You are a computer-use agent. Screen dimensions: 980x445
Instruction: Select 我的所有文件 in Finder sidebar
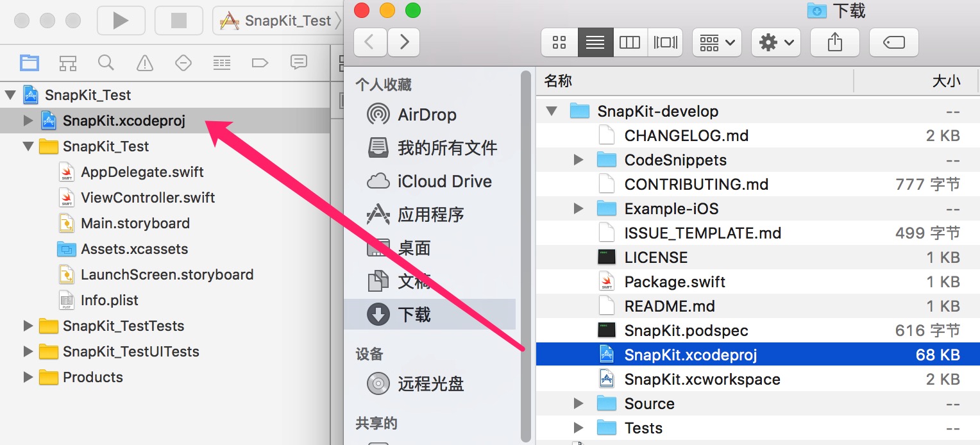(430, 148)
